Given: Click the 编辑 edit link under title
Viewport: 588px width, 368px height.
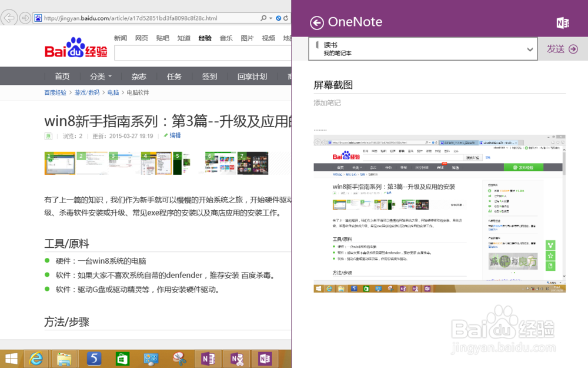Looking at the screenshot, I should [172, 135].
